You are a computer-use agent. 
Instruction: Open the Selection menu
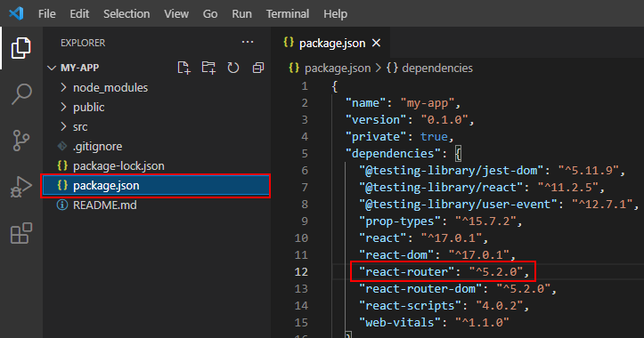126,14
